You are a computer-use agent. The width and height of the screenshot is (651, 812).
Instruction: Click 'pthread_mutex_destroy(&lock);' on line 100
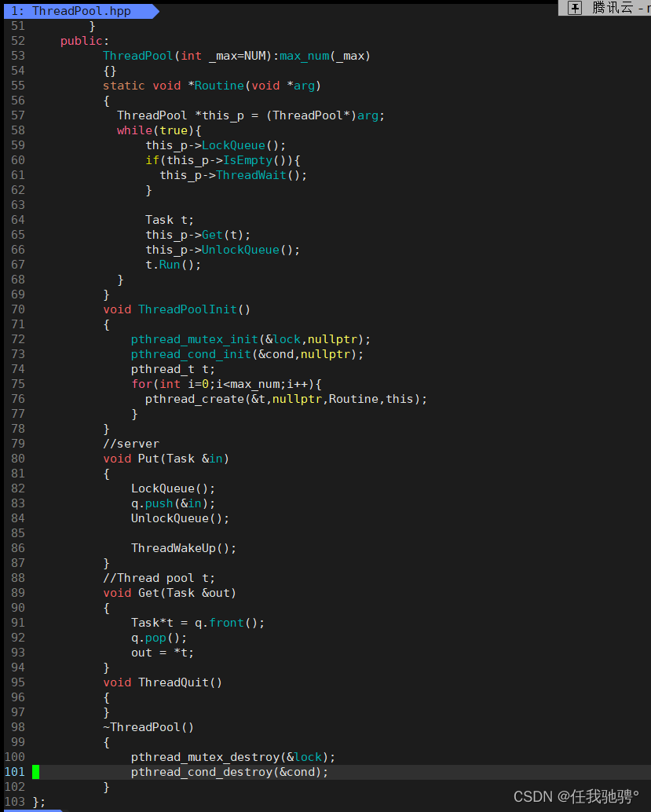pos(233,757)
